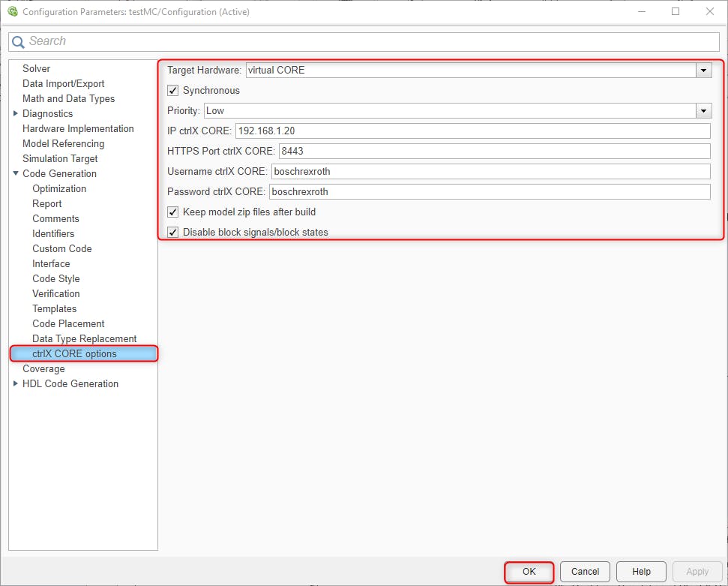Collapse the Code Generation tree node

click(x=15, y=173)
